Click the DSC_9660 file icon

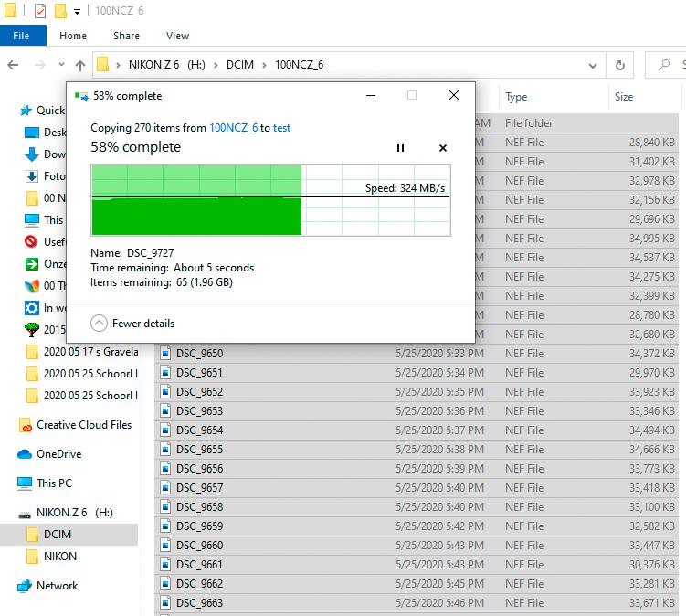(x=165, y=546)
